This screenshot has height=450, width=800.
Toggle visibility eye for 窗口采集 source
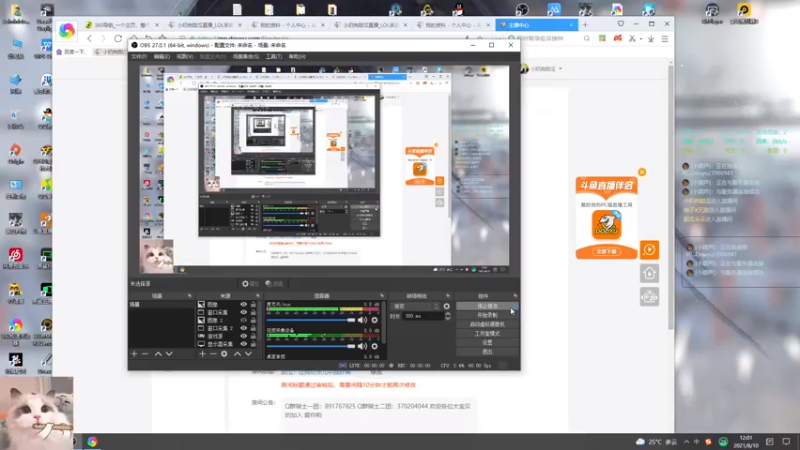[243, 312]
